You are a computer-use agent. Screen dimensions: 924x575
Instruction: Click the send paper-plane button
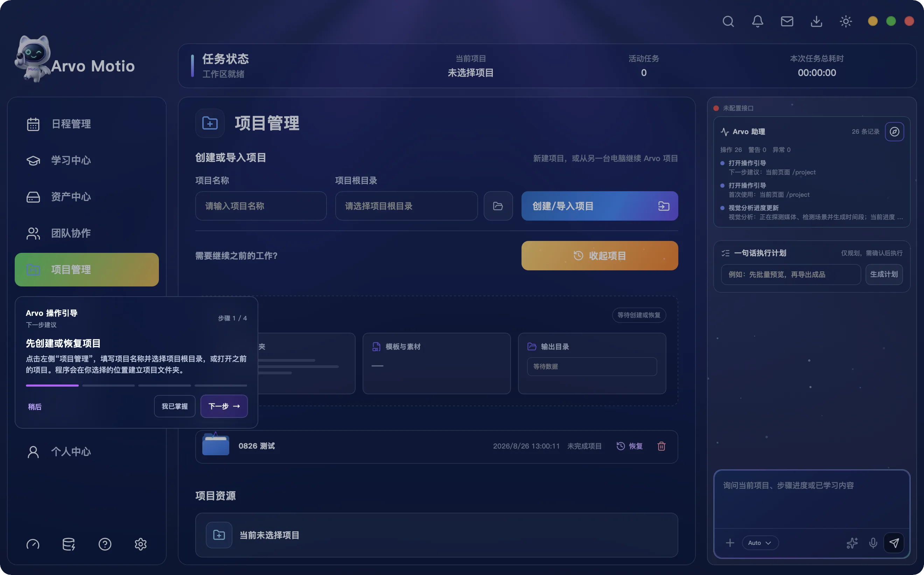click(x=894, y=543)
